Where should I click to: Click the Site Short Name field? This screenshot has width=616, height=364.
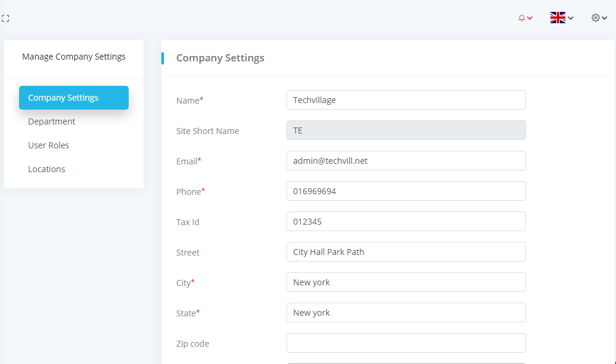pyautogui.click(x=406, y=130)
